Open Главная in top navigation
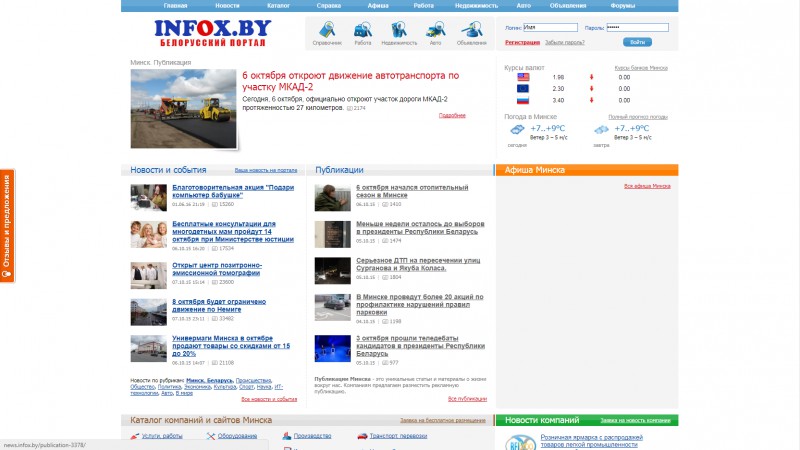The width and height of the screenshot is (800, 450). pos(176,6)
